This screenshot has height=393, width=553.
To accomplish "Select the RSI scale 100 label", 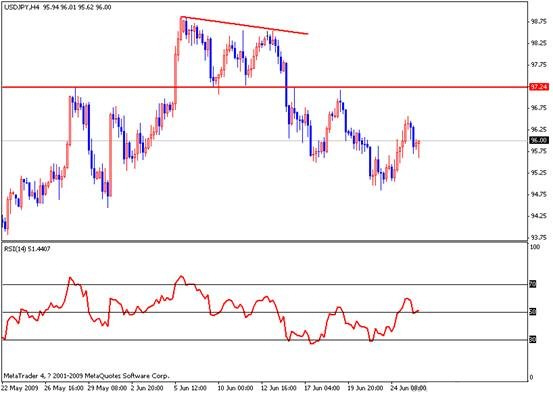I will (x=535, y=247).
